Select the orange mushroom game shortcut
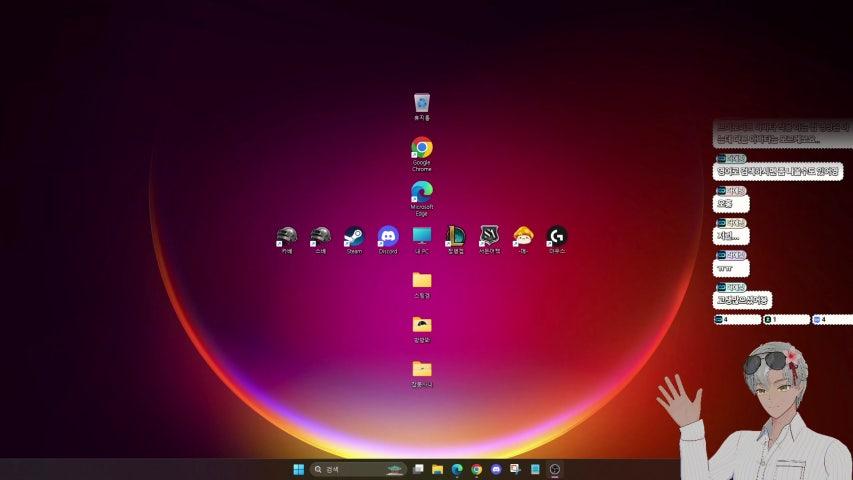This screenshot has height=480, width=853. [x=523, y=236]
